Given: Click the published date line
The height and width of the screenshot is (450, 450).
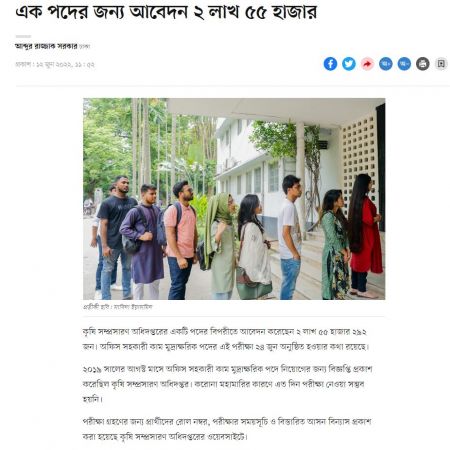Looking at the screenshot, I should [55, 64].
